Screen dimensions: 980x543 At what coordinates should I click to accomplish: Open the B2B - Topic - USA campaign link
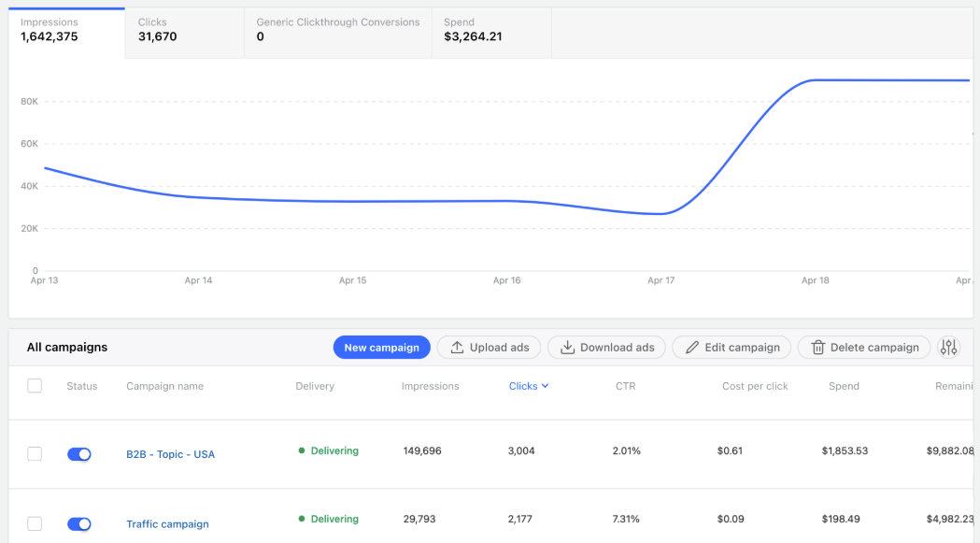pyautogui.click(x=170, y=454)
